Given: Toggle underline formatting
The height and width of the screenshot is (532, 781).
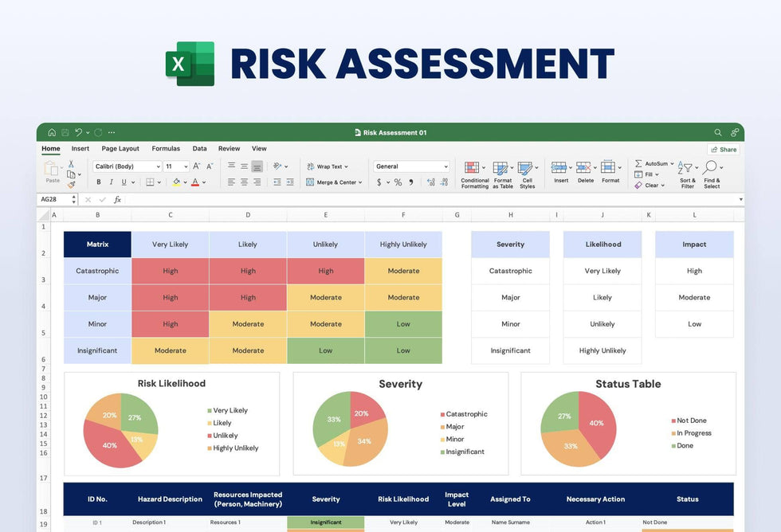Looking at the screenshot, I should click(123, 181).
